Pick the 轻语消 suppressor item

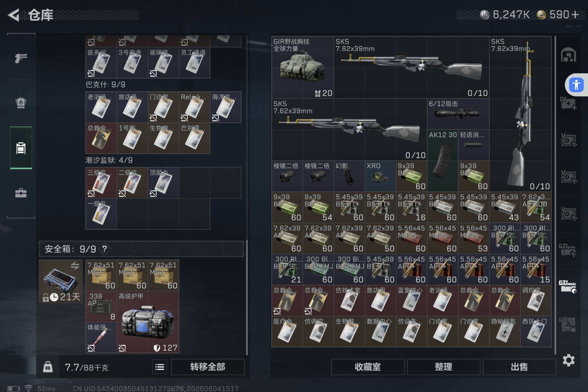pos(473,145)
